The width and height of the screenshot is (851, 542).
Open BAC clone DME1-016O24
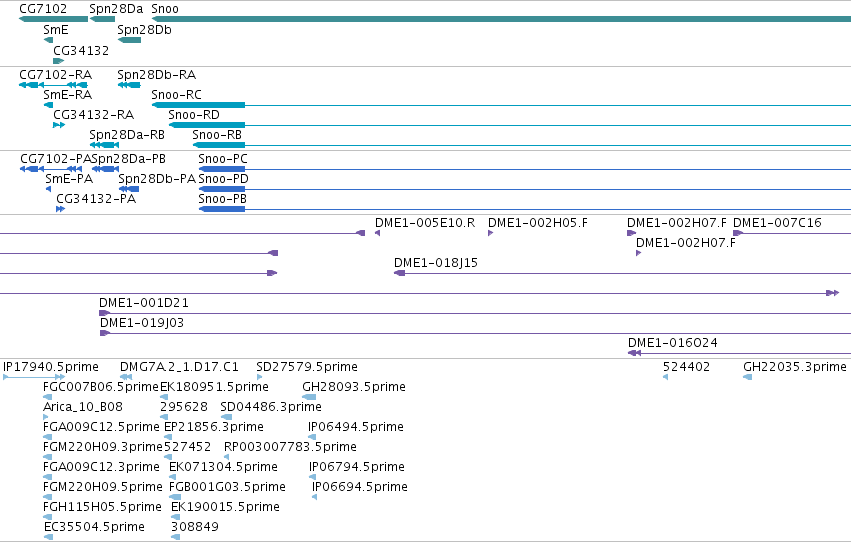click(739, 353)
